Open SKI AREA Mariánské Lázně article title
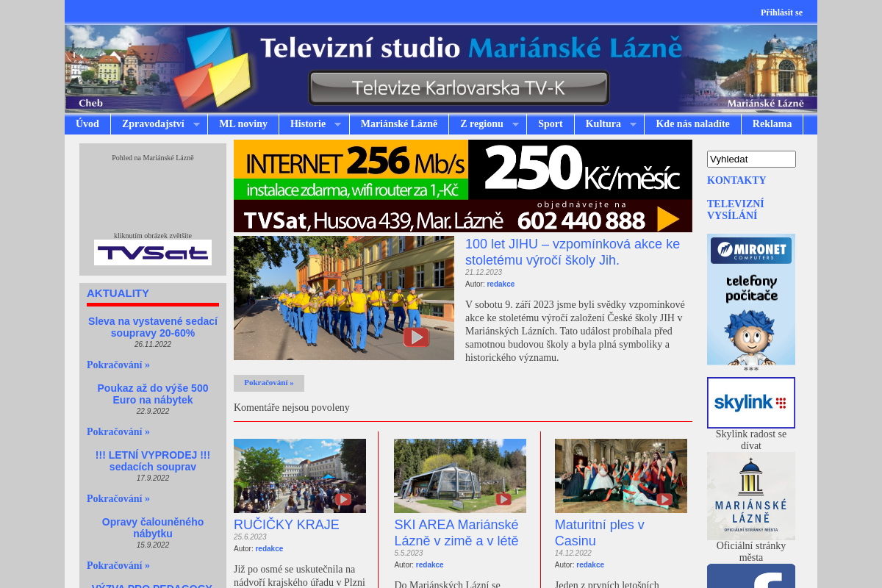The width and height of the screenshot is (882, 588). (x=456, y=533)
